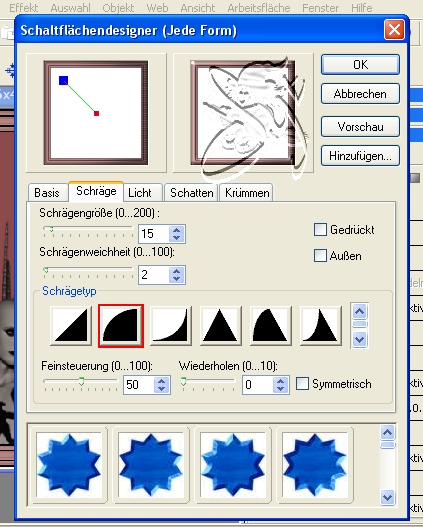Click the Abbrechen button
The height and width of the screenshot is (527, 423).
point(361,94)
